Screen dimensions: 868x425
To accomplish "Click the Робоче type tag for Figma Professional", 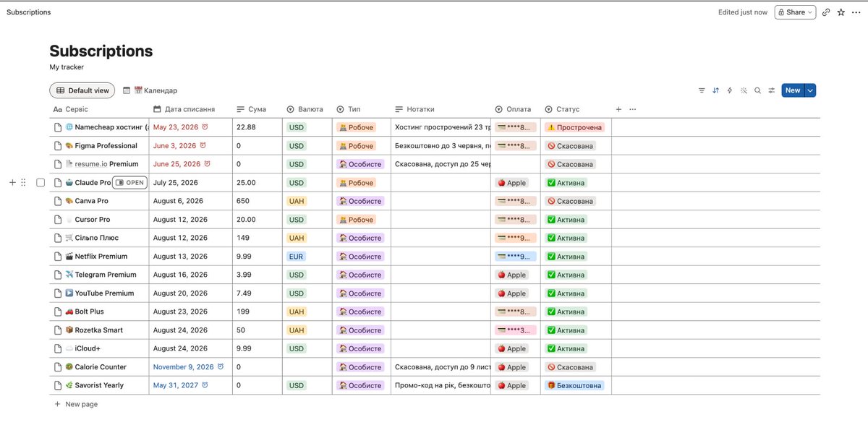I will (356, 146).
